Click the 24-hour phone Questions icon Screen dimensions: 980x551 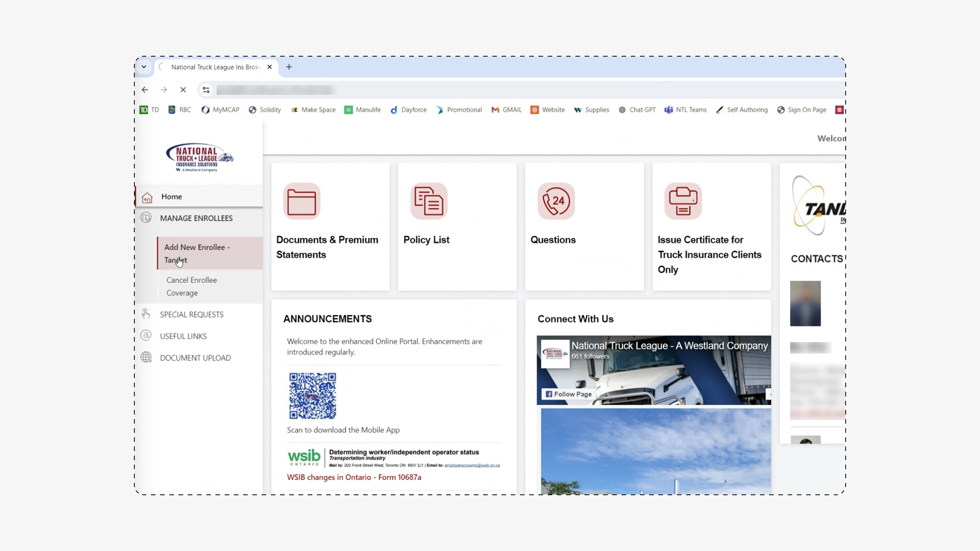(556, 201)
